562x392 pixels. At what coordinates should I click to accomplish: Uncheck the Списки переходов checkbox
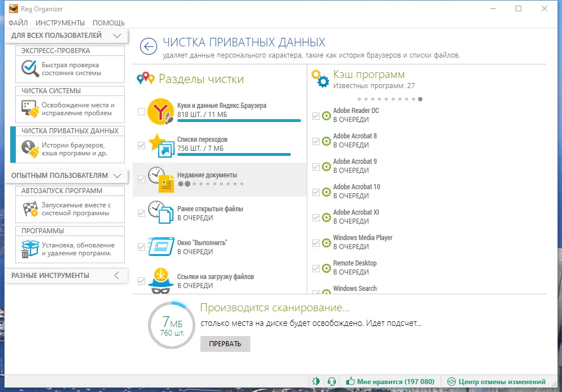click(141, 145)
